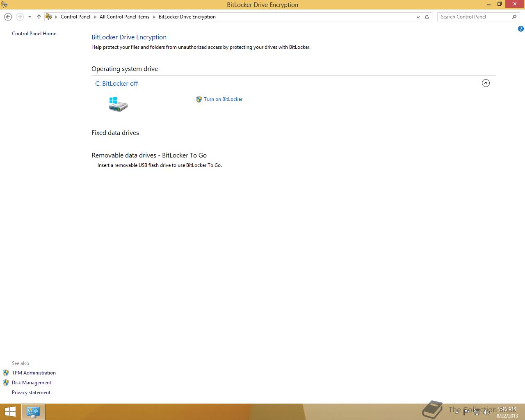Image resolution: width=525 pixels, height=420 pixels.
Task: Click the network tray icon
Action: (477, 412)
